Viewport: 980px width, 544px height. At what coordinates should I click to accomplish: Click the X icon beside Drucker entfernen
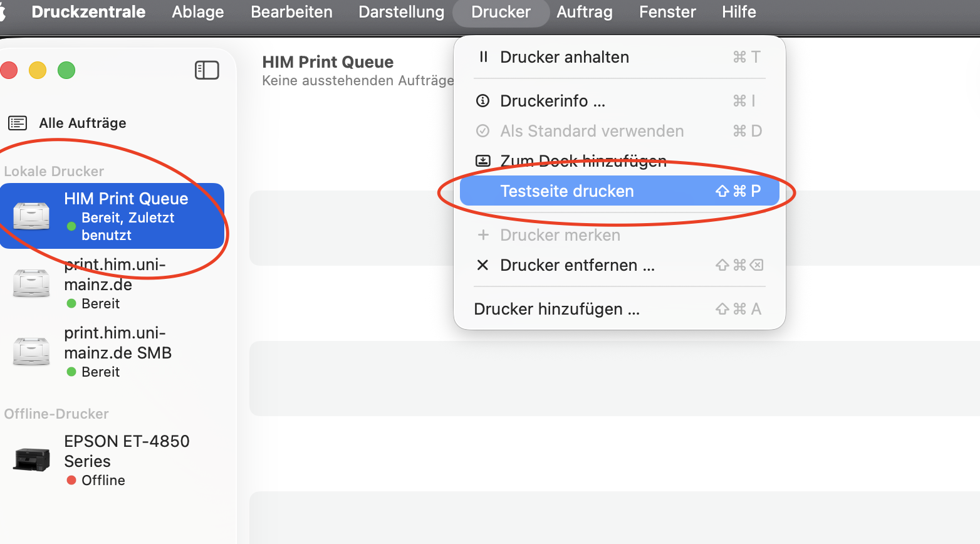point(482,265)
